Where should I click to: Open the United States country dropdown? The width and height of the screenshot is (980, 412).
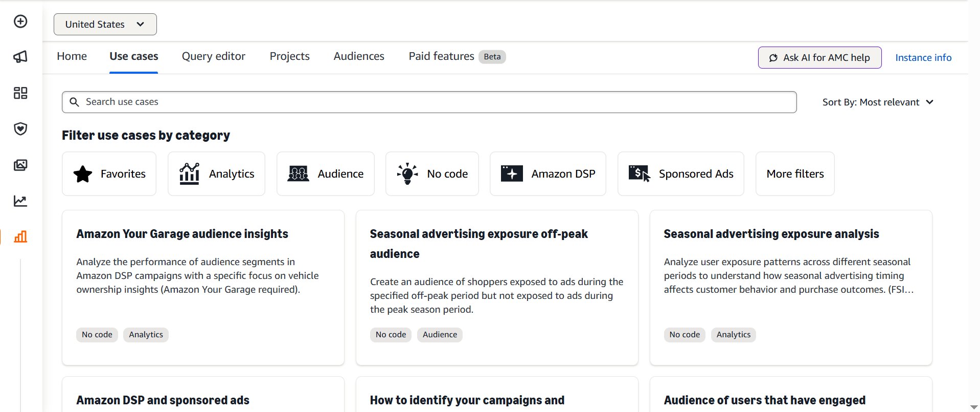[x=105, y=25]
